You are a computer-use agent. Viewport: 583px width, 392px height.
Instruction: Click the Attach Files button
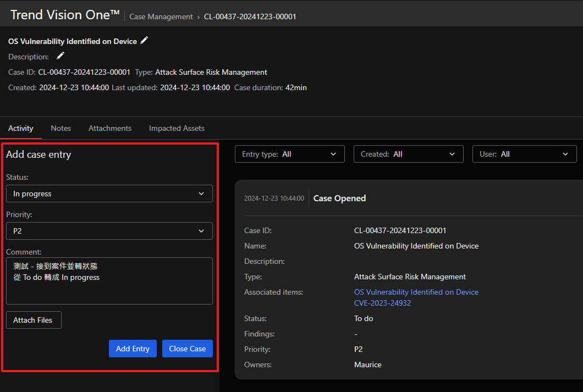33,320
